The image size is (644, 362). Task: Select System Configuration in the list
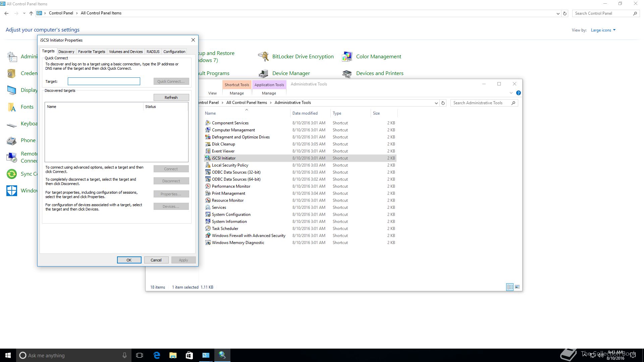[231, 215]
